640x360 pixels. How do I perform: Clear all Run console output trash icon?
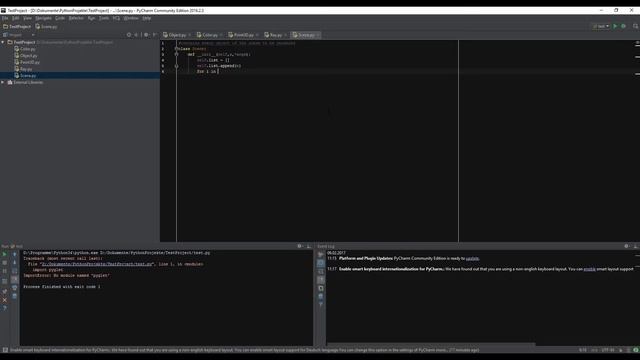click(14, 296)
